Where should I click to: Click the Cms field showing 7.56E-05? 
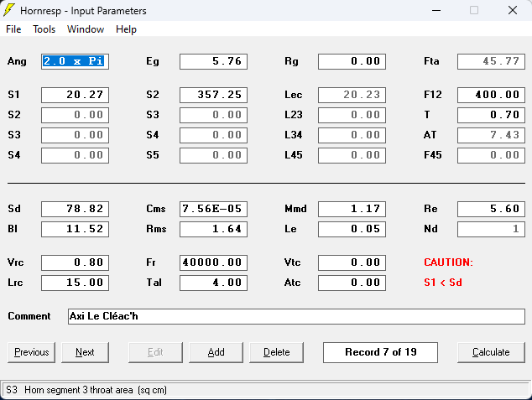(213, 209)
